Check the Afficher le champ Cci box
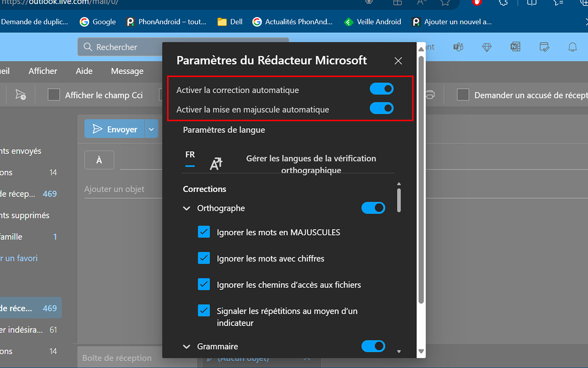Screen dimensions: 588x368 [x=53, y=95]
